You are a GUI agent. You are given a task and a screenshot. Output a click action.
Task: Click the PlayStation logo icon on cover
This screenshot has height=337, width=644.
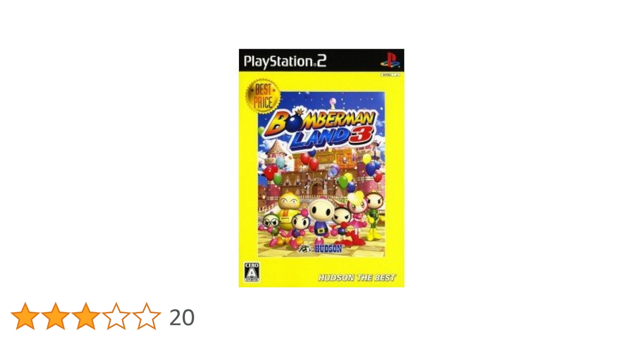[x=390, y=60]
